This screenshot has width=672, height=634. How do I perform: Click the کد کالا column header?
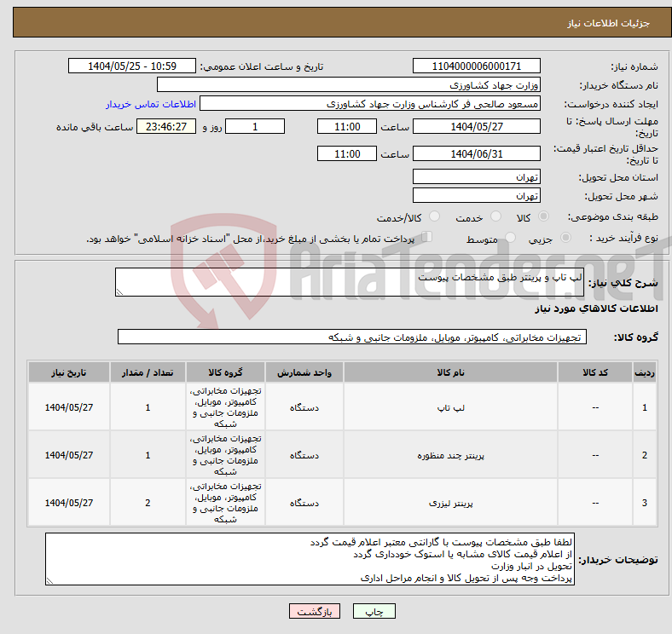(x=595, y=372)
